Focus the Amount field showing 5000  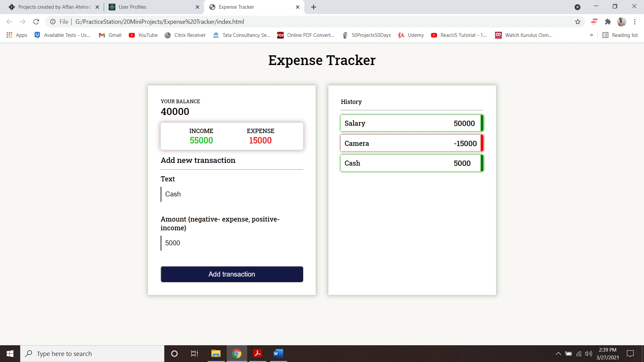coord(232,243)
